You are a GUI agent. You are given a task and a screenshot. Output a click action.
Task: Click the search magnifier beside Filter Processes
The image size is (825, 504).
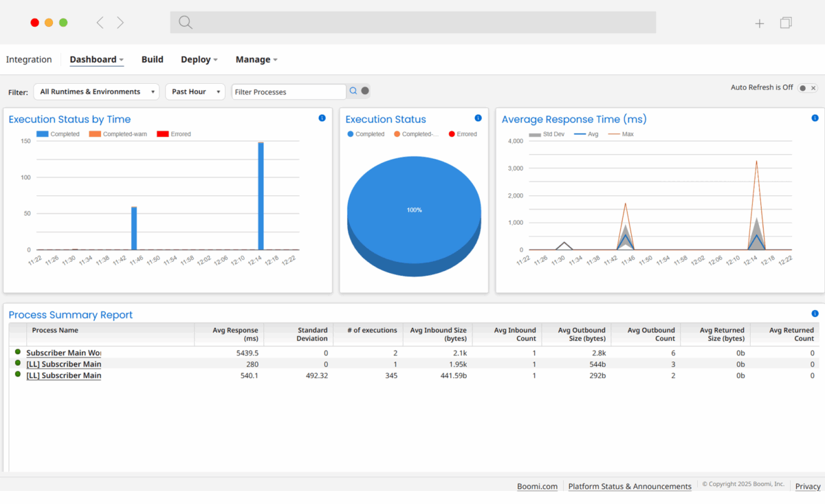[x=353, y=91]
